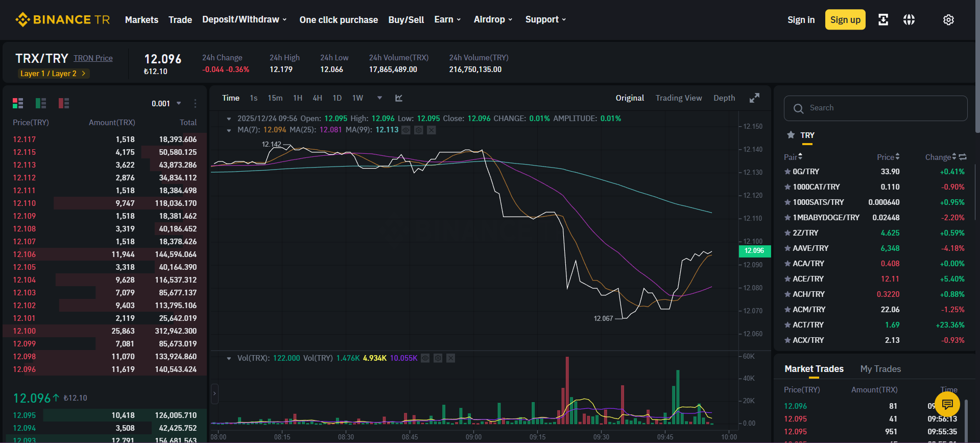Open the Deposit/Withdraw dropdown menu
The height and width of the screenshot is (443, 980).
pyautogui.click(x=245, y=19)
